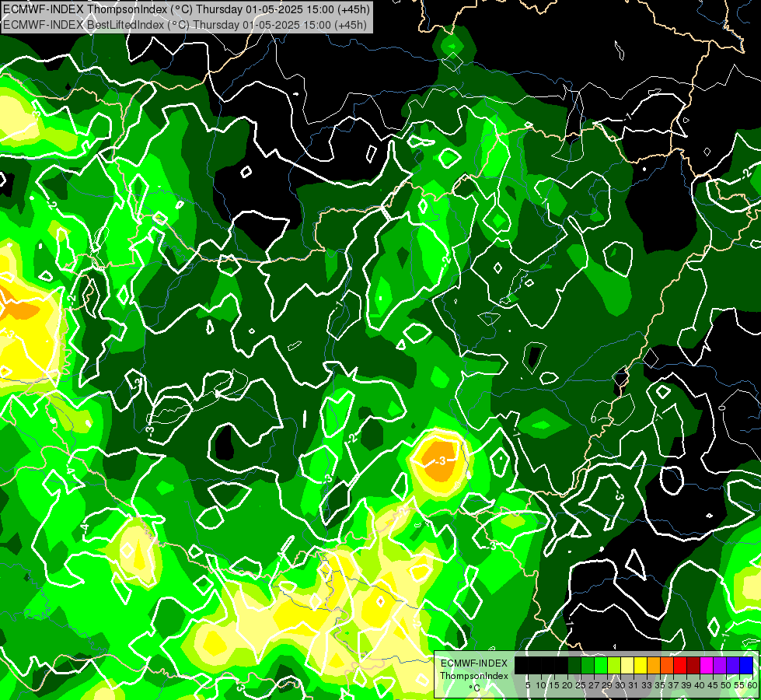Click the ECMWF-INDEX BestLiftedIndex title line
This screenshot has width=761, height=700.
(x=185, y=24)
